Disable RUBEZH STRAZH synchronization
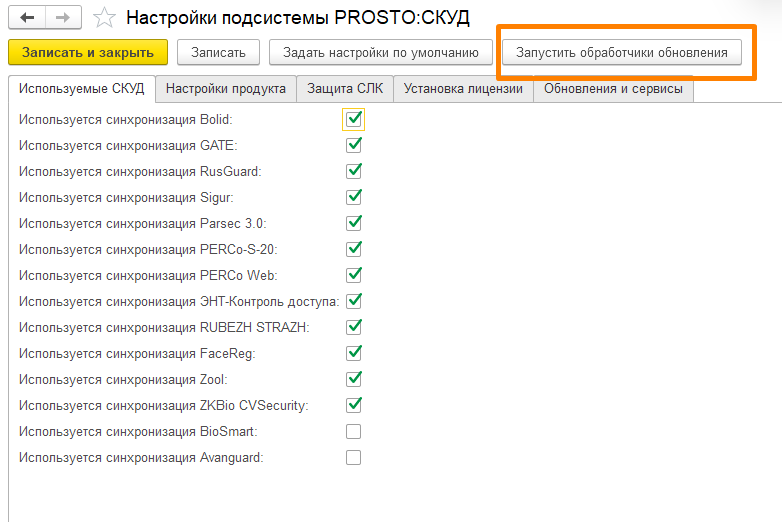This screenshot has width=782, height=522. [x=354, y=328]
